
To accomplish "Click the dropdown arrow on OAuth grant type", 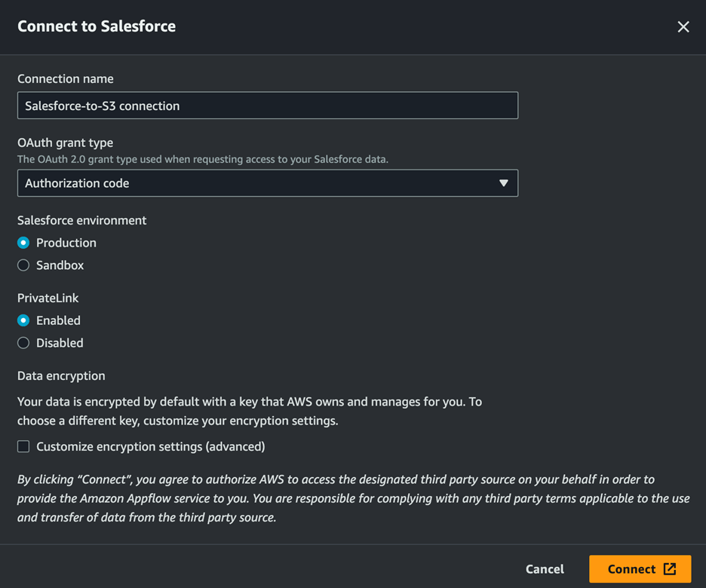I will point(504,182).
